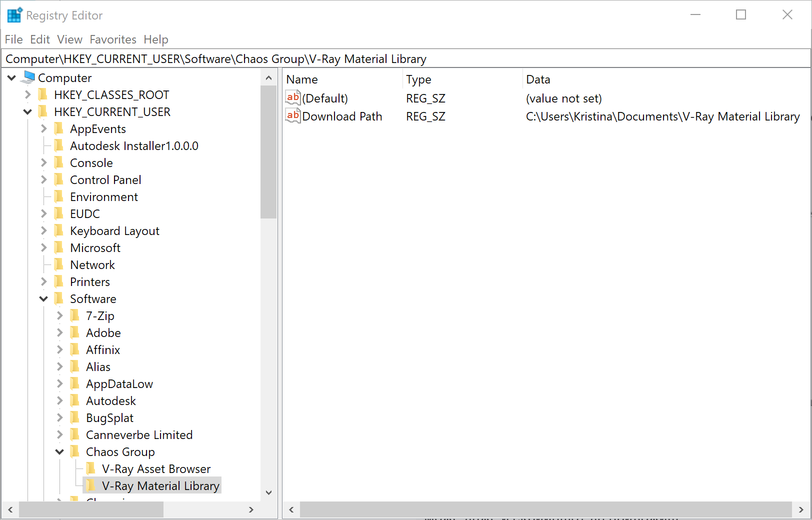
Task: Expand the Adobe key chevron
Action: [x=59, y=333]
